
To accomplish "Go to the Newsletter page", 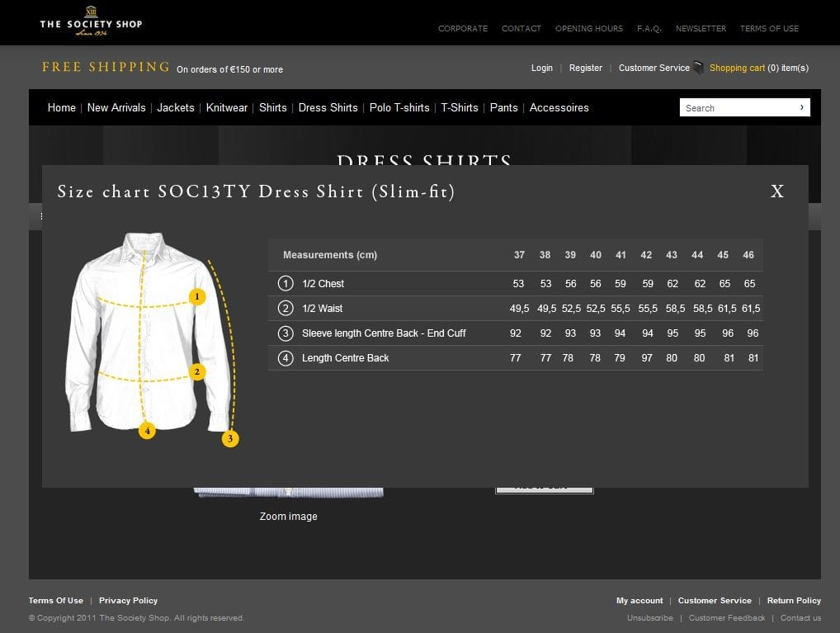I will point(701,28).
